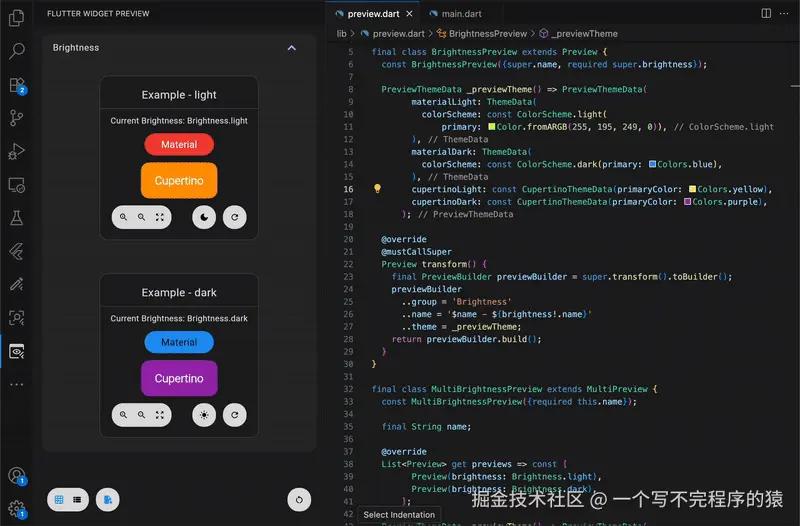The image size is (800, 526).
Task: Select lib in the breadcrumb
Action: tap(341, 34)
